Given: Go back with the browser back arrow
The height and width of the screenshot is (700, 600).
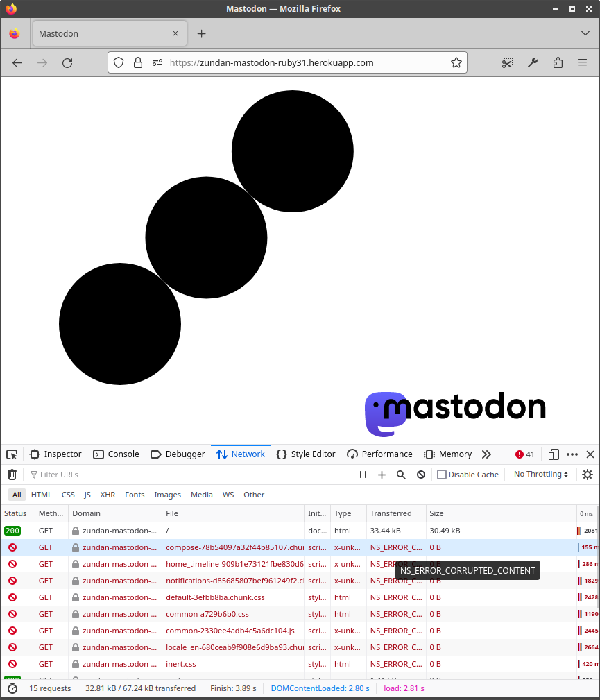Looking at the screenshot, I should point(17,63).
